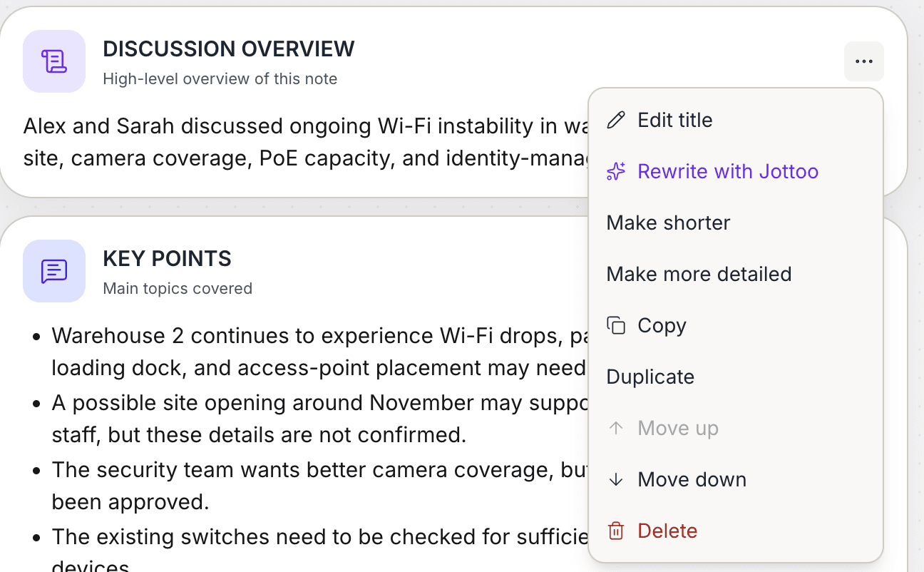This screenshot has width=924, height=572.
Task: Click the three-dots menu button
Action: (864, 61)
